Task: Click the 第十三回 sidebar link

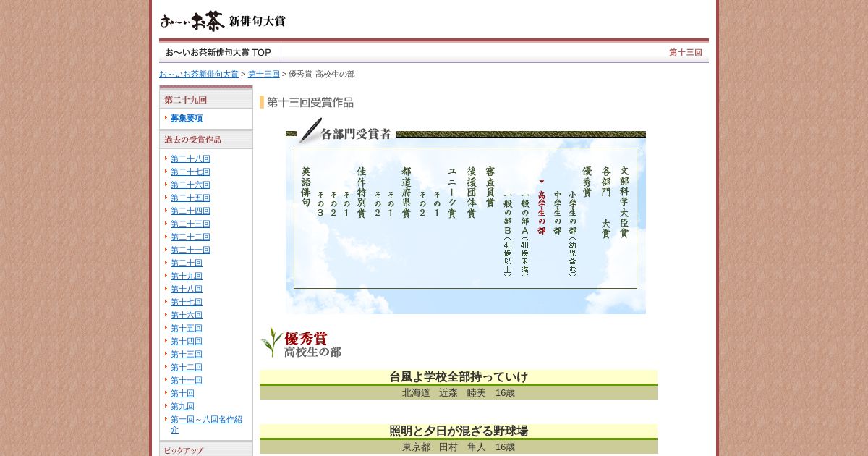Action: pos(187,354)
